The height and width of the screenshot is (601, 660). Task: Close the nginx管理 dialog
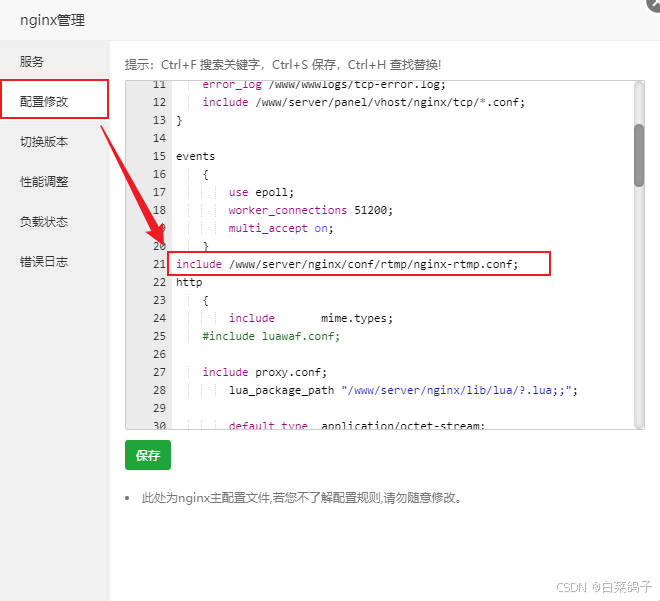653,4
